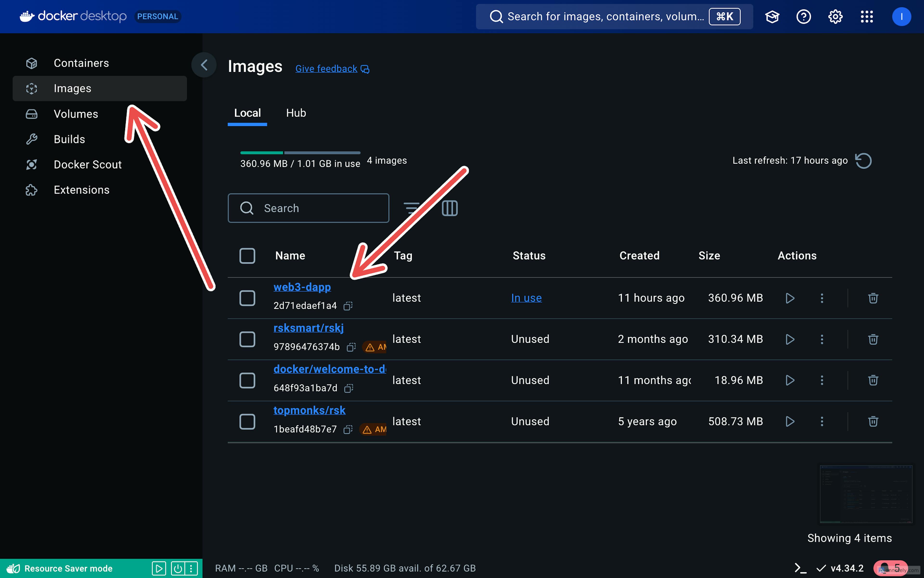924x578 pixels.
Task: Open Docker Scout section
Action: (100, 164)
